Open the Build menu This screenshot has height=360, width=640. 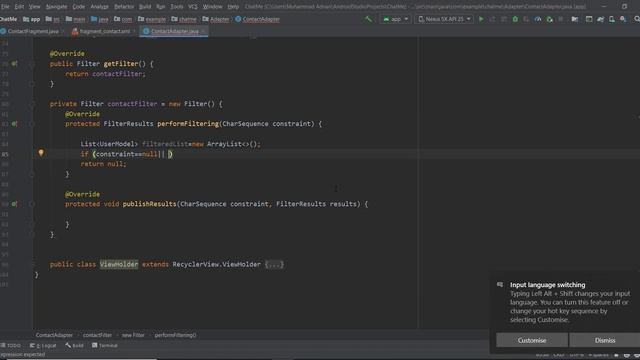pos(145,7)
